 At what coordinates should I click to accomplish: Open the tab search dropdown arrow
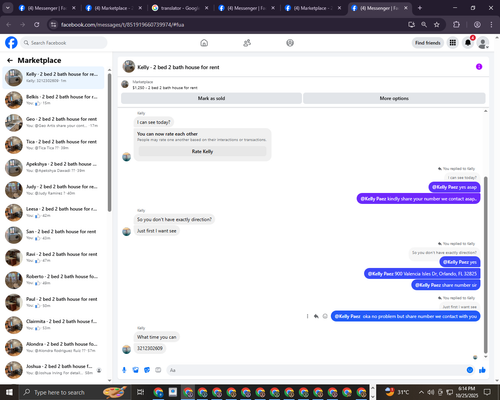point(7,8)
